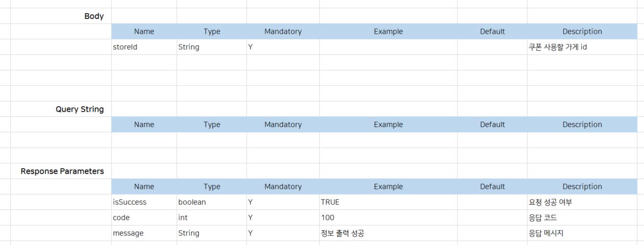
Task: Click the int type cell
Action: [211, 217]
